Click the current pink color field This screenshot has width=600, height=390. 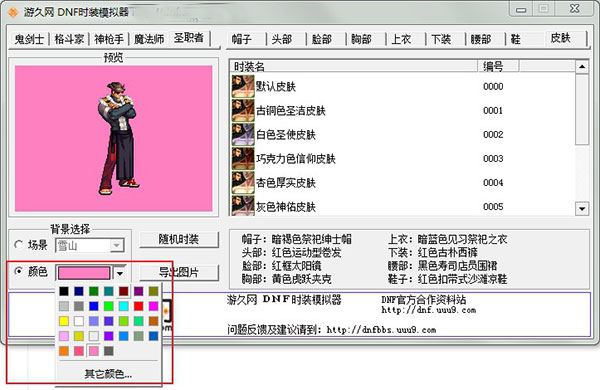click(84, 273)
